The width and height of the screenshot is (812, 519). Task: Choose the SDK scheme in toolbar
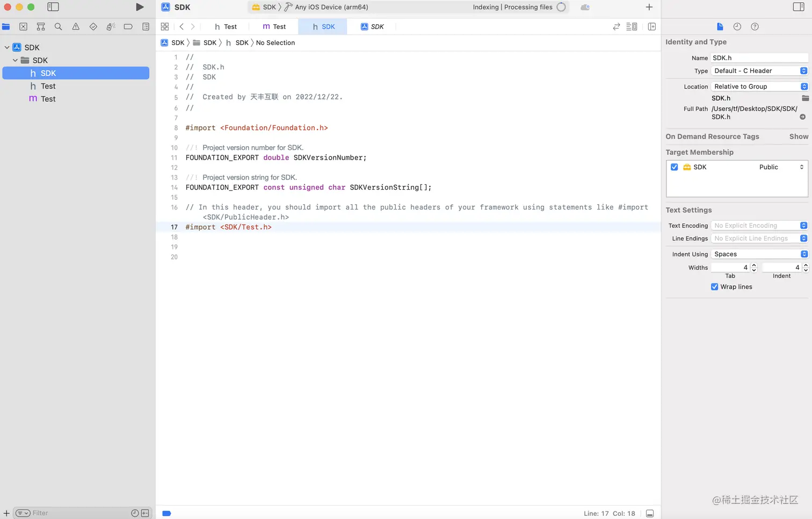click(x=264, y=7)
